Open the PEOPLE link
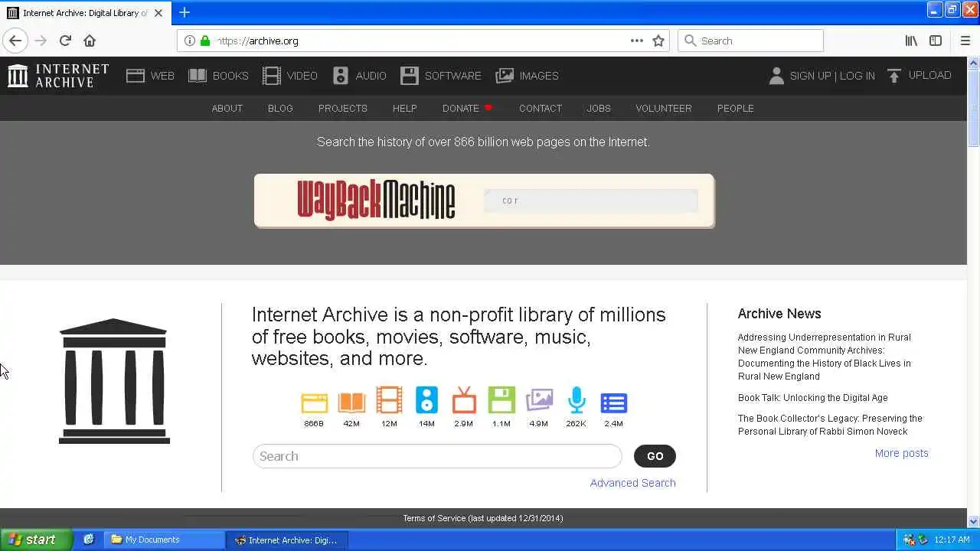Image resolution: width=980 pixels, height=551 pixels. click(736, 109)
